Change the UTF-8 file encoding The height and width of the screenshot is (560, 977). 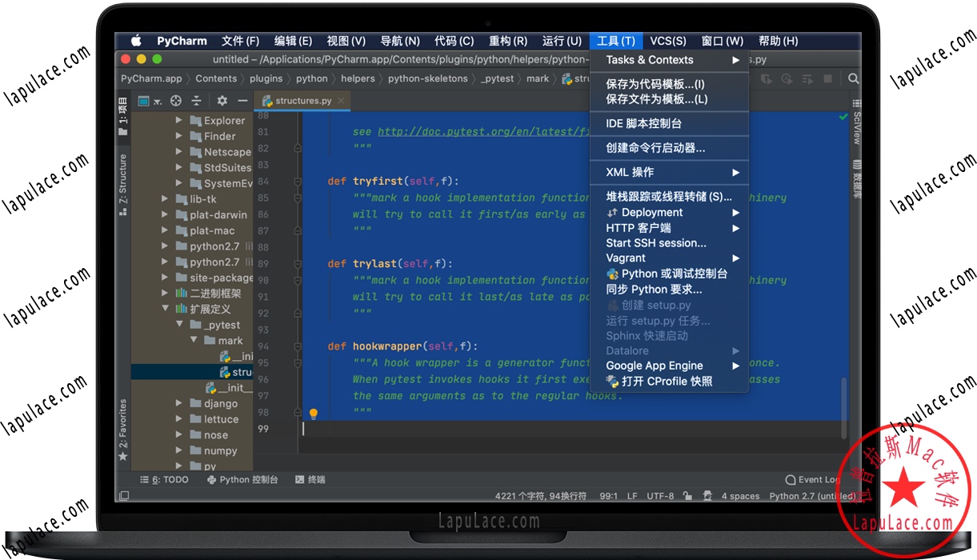tap(660, 496)
